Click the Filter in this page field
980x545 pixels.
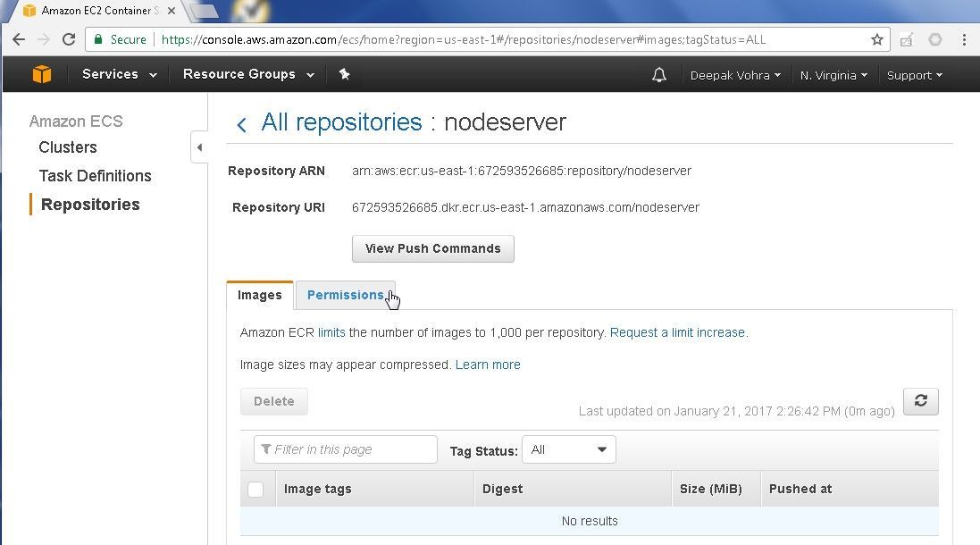click(x=346, y=449)
